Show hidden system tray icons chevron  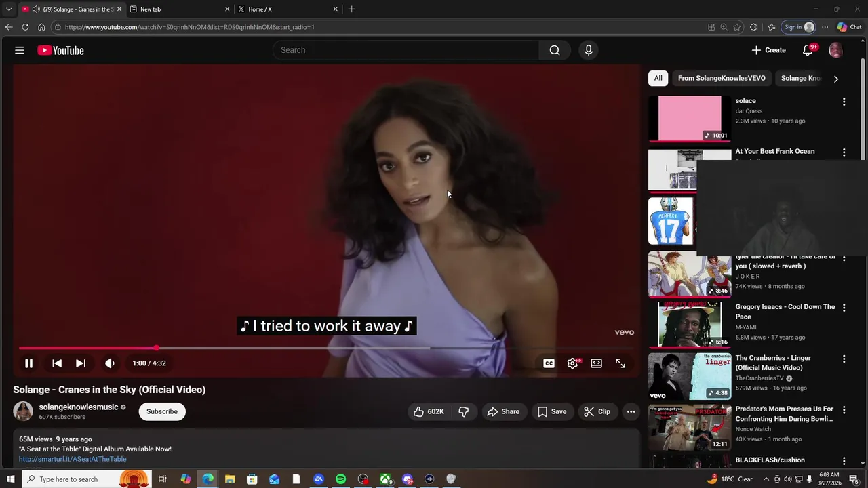pos(766,479)
